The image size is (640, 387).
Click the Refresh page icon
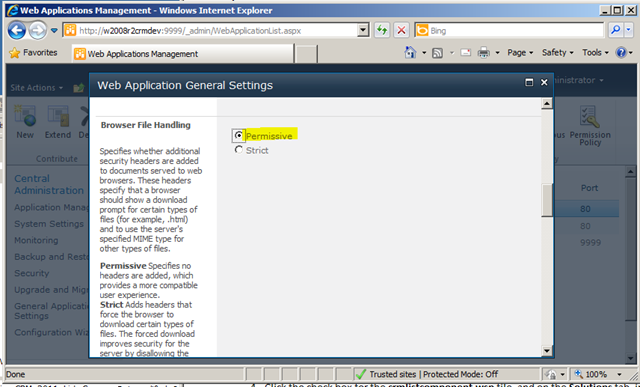[382, 30]
